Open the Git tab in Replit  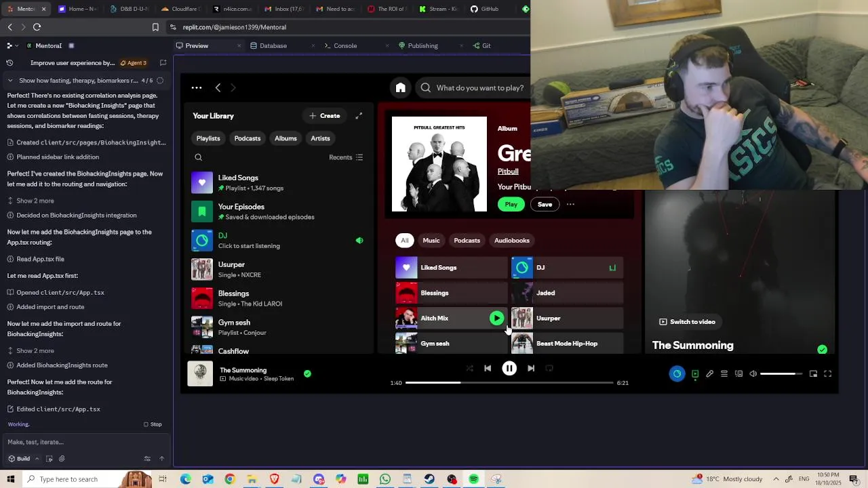(x=481, y=45)
